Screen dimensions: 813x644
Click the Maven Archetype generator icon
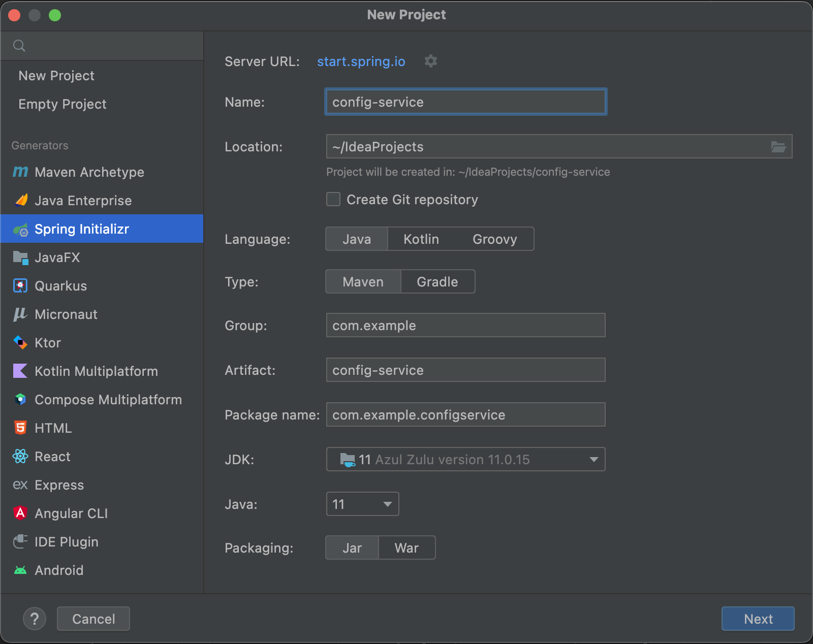coord(20,172)
